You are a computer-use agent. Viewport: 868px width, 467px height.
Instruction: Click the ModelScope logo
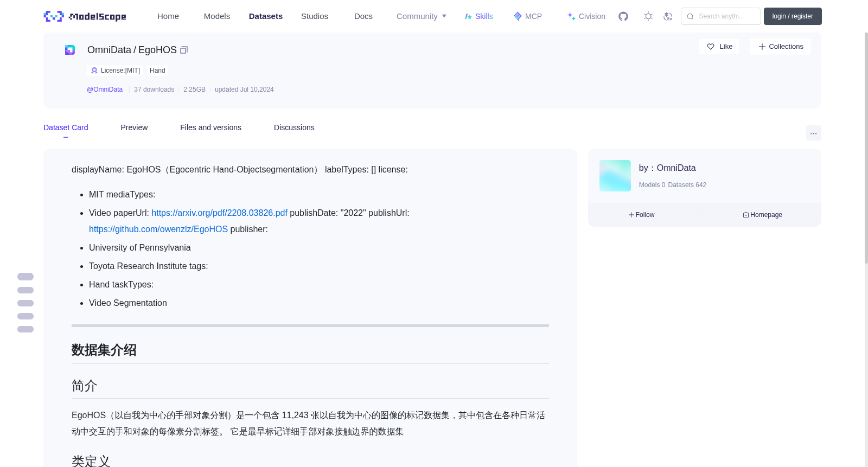coord(85,16)
